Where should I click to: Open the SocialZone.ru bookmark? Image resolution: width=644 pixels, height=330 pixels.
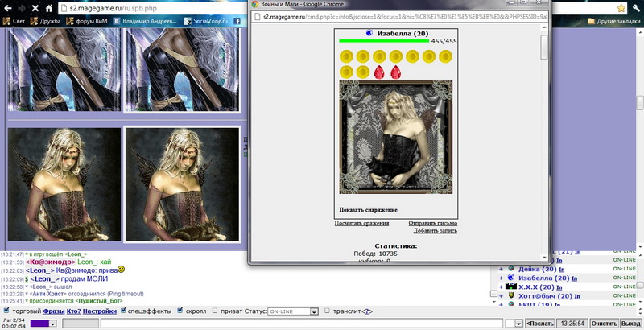[206, 21]
